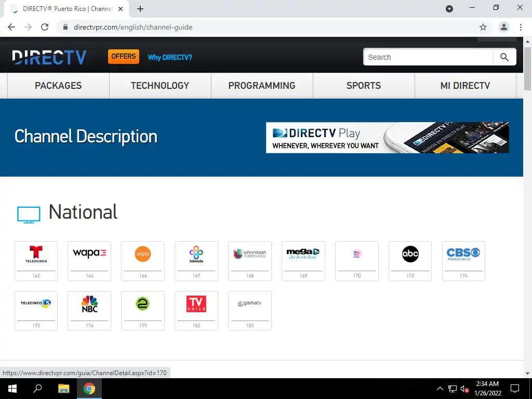
Task: View site information via lock icon
Action: point(65,27)
